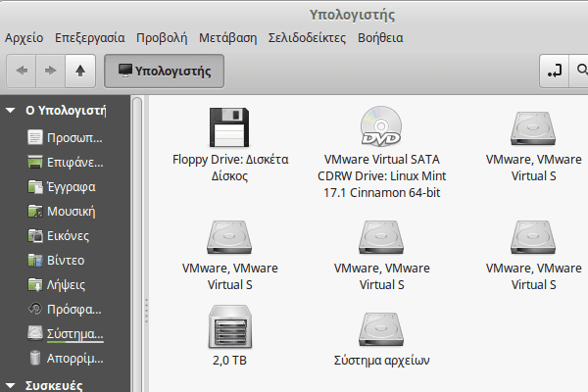Select middle-row right VMware Virtual S drive icon
588x392 pixels.
pos(533,237)
